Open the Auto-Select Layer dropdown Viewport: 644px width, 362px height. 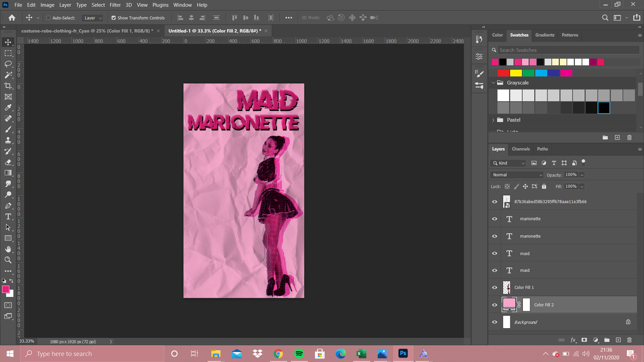click(x=92, y=18)
